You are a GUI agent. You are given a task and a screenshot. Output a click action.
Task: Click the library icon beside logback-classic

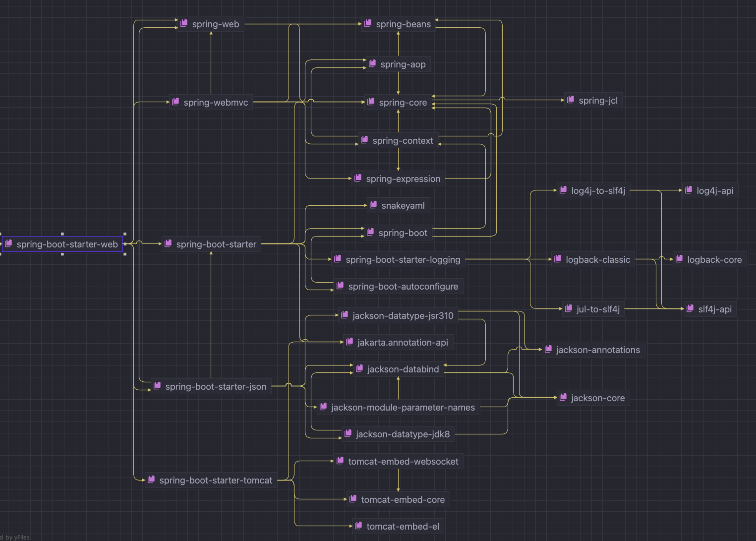(558, 259)
